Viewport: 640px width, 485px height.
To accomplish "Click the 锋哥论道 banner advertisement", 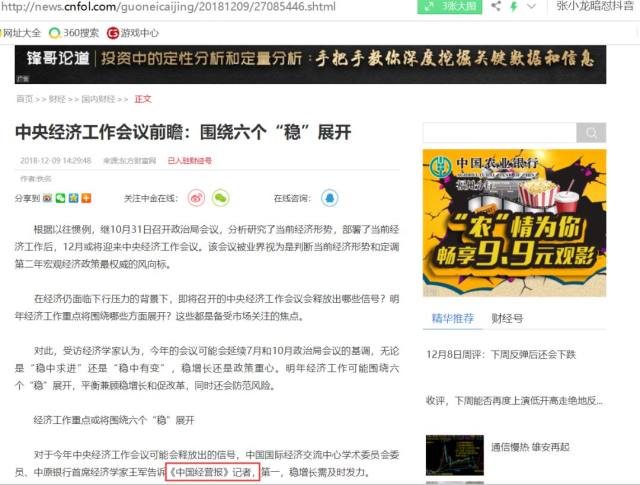I will (310, 65).
